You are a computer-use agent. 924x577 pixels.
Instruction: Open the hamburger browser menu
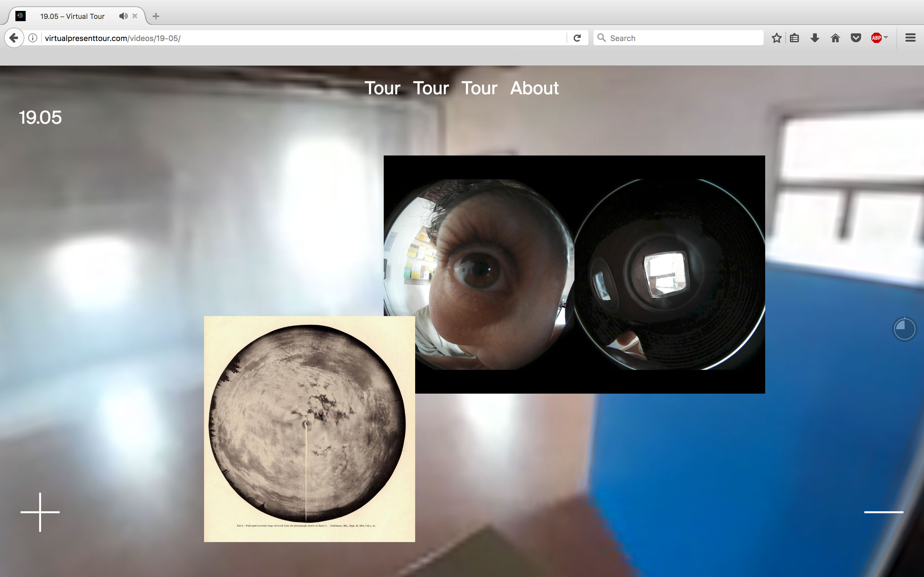[x=910, y=38]
